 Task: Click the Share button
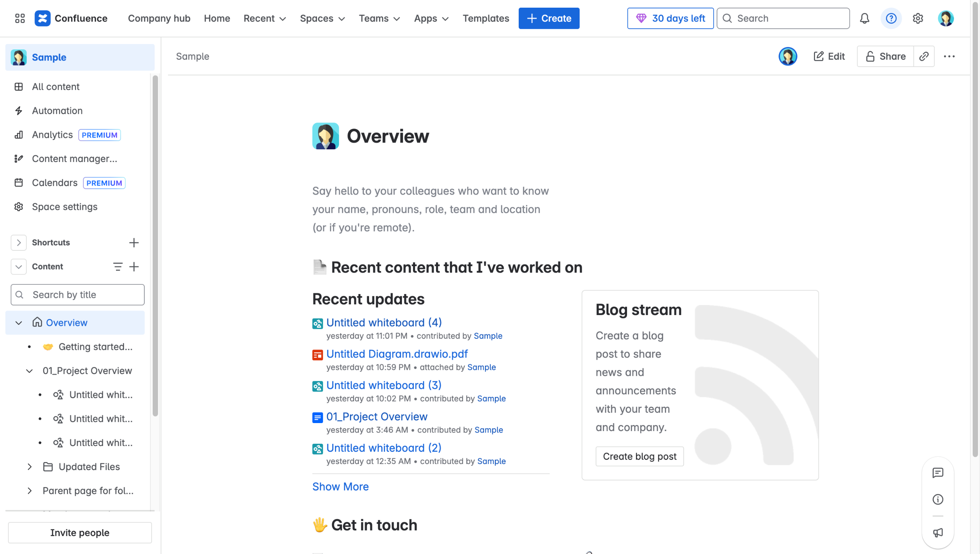click(885, 56)
